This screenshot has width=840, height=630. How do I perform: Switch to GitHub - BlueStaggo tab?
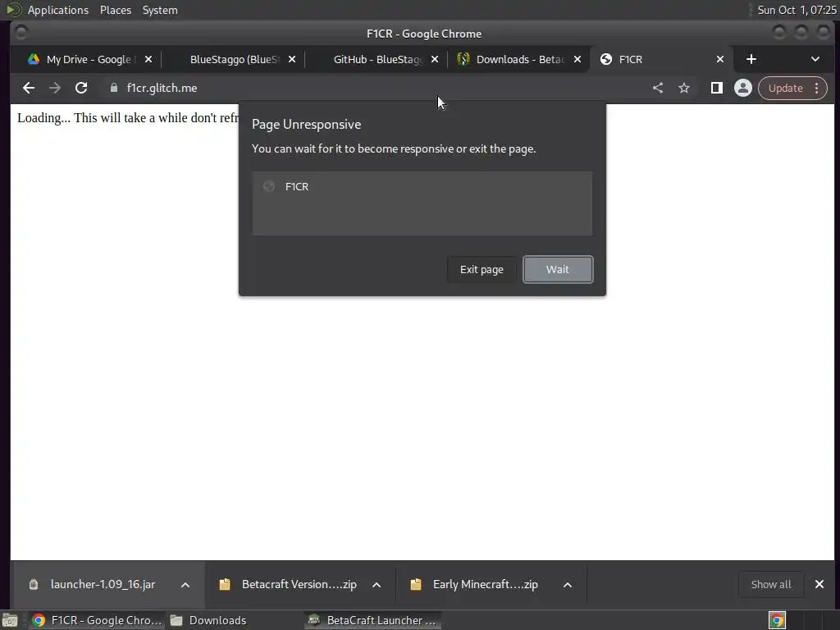(x=377, y=59)
